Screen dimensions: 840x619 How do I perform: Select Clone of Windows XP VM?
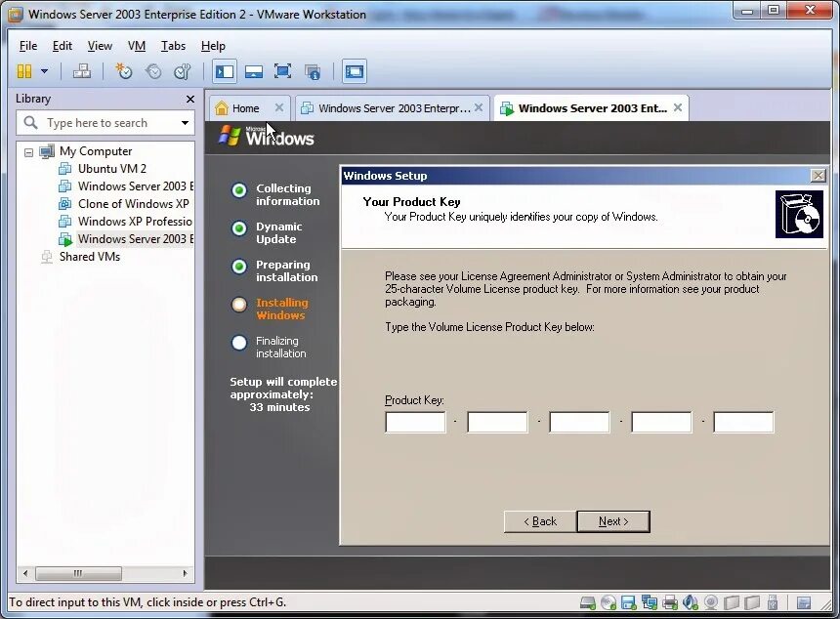point(134,204)
